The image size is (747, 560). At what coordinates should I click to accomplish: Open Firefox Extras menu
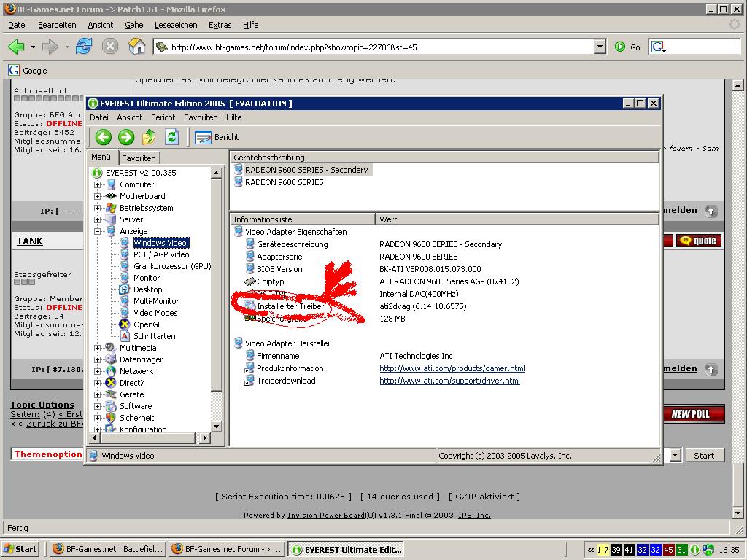click(220, 25)
